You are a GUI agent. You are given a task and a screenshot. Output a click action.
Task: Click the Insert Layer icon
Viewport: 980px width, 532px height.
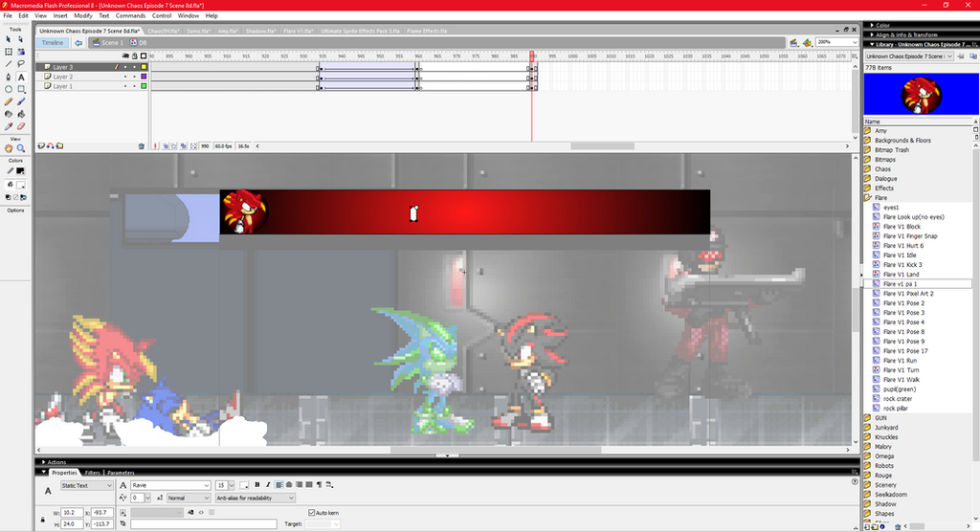click(40, 146)
